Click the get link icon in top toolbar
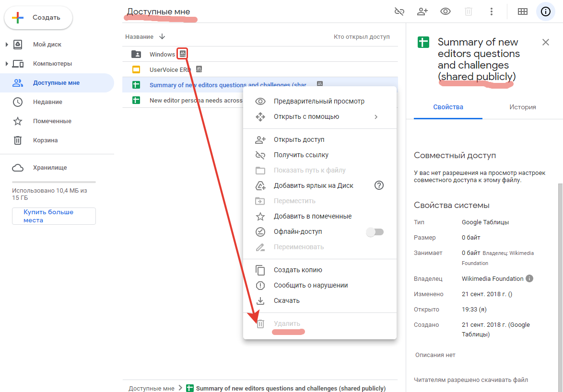 click(399, 12)
